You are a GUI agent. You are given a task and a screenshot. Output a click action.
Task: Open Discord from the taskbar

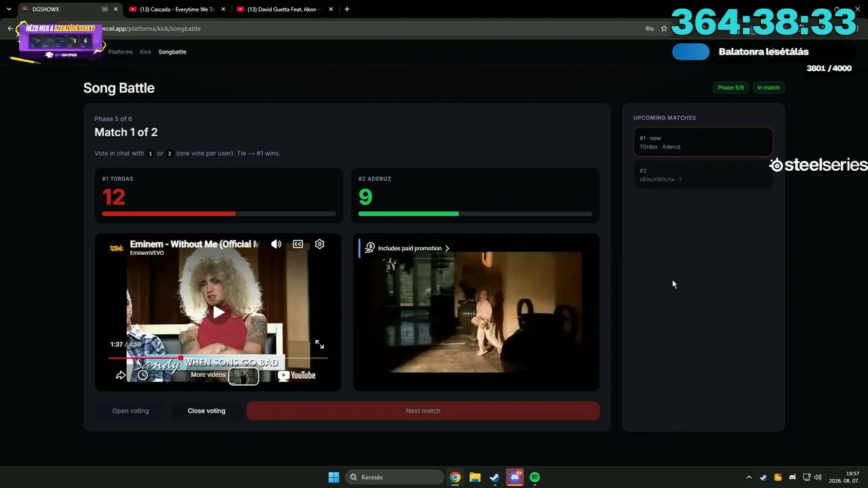coord(515,477)
